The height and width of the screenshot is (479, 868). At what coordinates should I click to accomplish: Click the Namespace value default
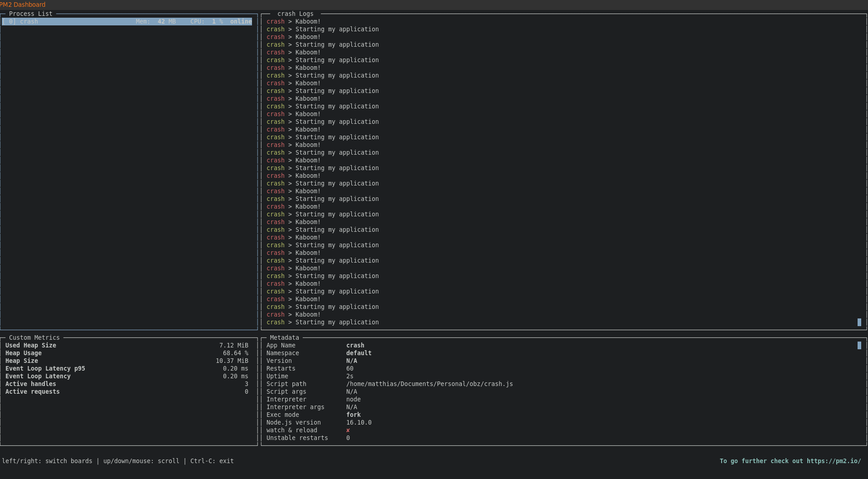tap(359, 353)
